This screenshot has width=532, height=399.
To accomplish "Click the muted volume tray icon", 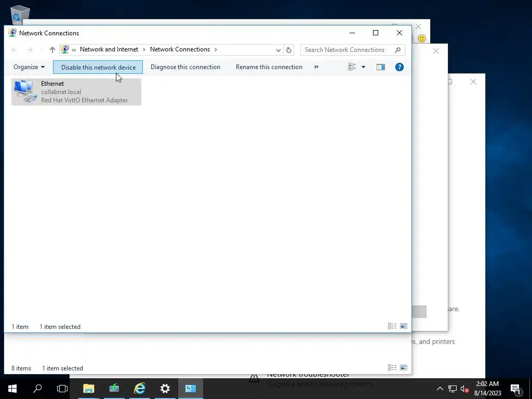I will coord(464,389).
